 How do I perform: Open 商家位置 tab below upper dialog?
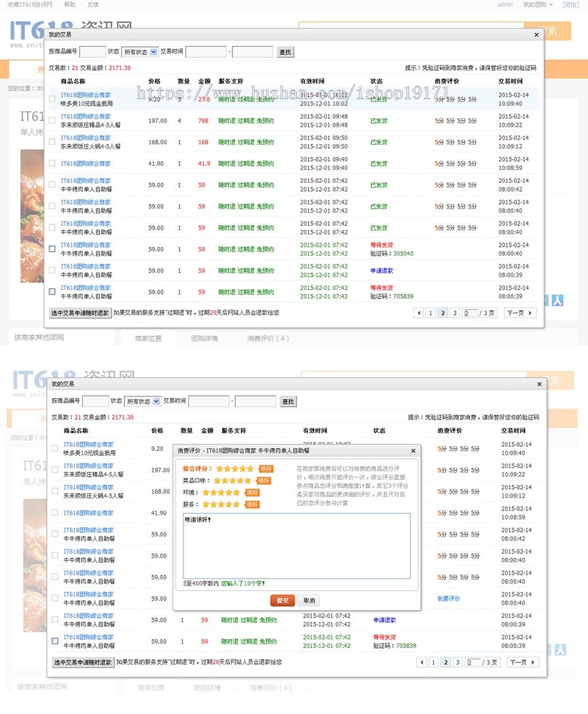click(148, 339)
